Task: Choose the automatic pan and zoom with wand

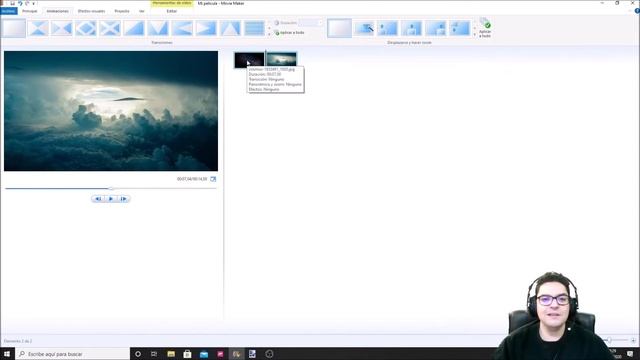Action: (364, 28)
